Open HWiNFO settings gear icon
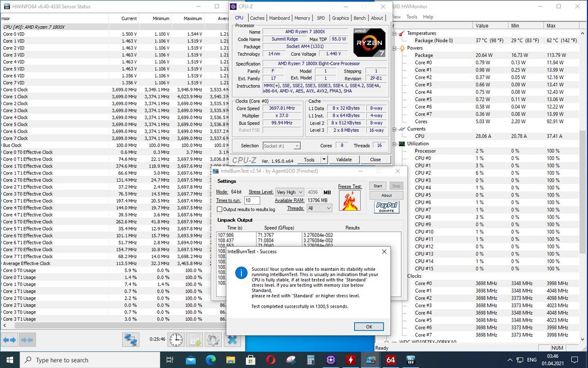The image size is (588, 368). tap(213, 339)
